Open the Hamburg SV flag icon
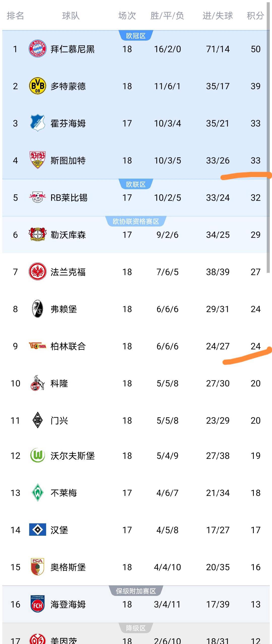This screenshot has height=644, width=272. [x=38, y=530]
